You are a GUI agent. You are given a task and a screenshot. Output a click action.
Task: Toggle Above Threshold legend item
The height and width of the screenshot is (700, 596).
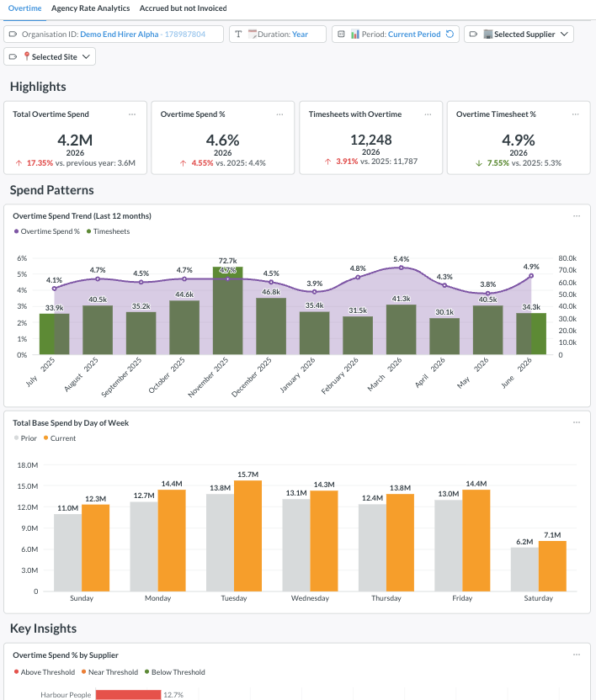click(x=45, y=672)
